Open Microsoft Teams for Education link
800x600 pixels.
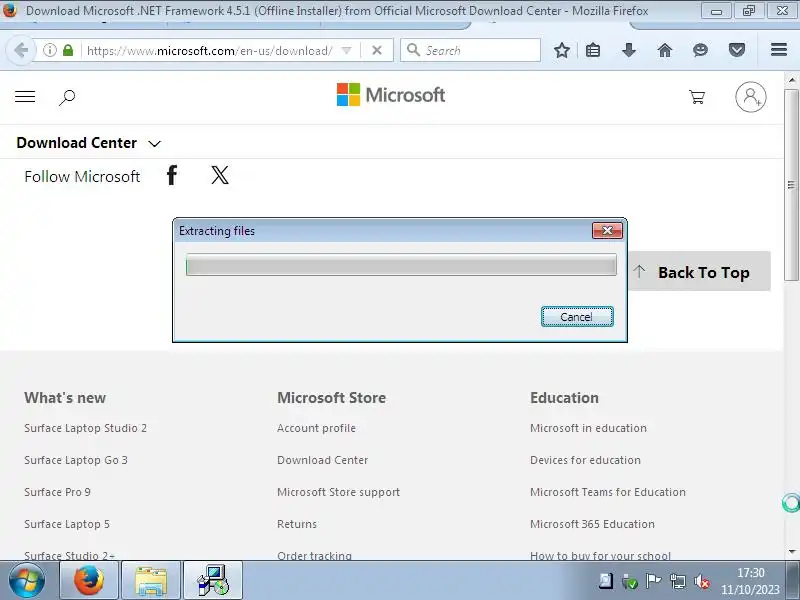pos(608,492)
